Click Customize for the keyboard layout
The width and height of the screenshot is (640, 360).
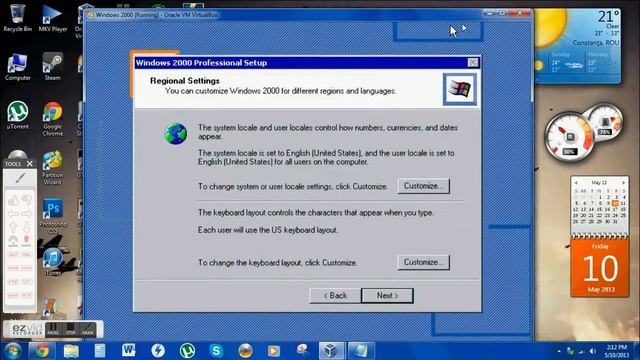(x=424, y=262)
